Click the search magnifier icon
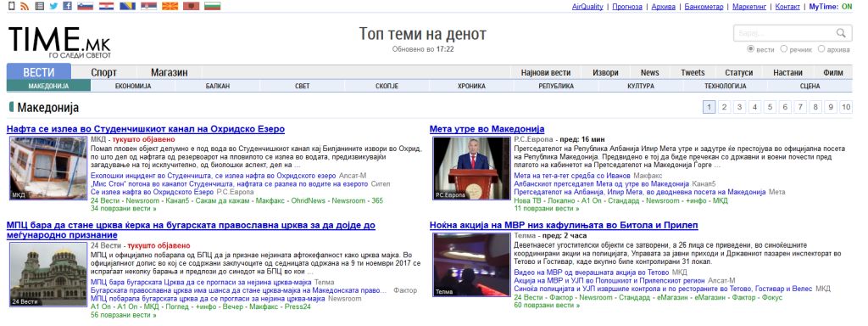 coord(842,33)
